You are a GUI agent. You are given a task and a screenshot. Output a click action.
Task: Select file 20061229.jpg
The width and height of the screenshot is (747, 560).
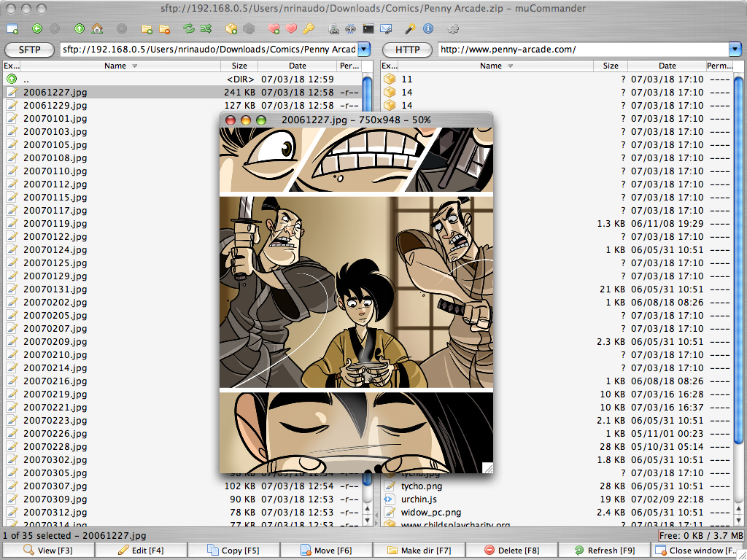click(182, 105)
